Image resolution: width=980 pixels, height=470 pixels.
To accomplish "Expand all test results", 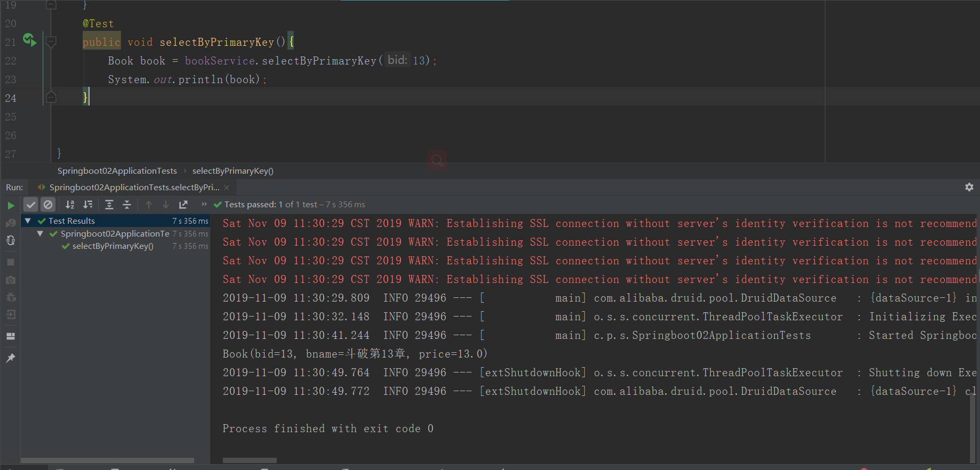I will pyautogui.click(x=109, y=205).
